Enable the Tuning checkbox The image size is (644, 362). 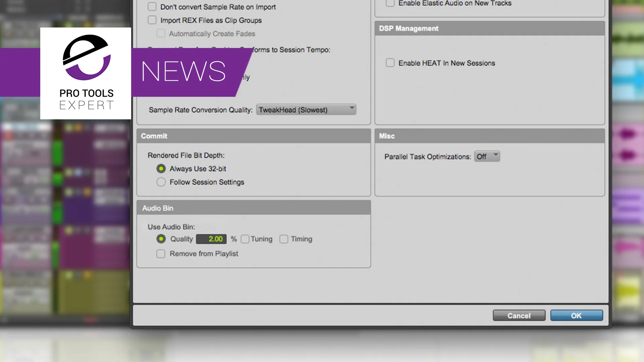coord(245,239)
